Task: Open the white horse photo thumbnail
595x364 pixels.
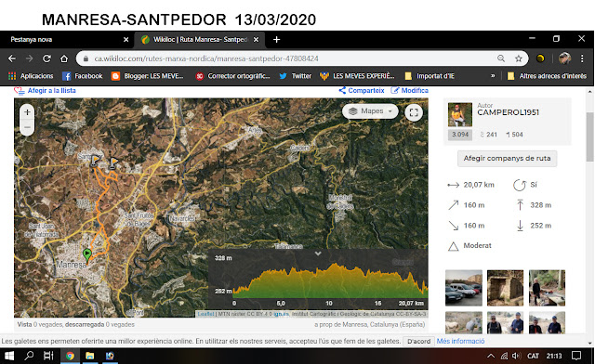Action: (x=464, y=322)
